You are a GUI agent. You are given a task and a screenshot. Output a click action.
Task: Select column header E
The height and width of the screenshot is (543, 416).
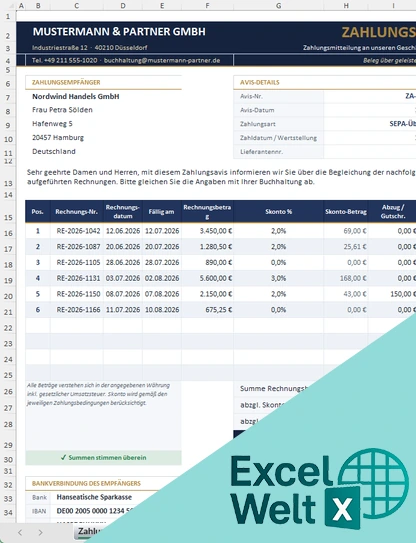(x=162, y=6)
